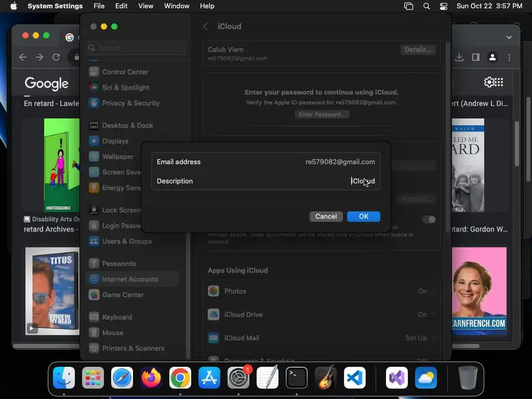532x399 pixels.
Task: Open Launchpad from the Dock
Action: click(x=93, y=378)
